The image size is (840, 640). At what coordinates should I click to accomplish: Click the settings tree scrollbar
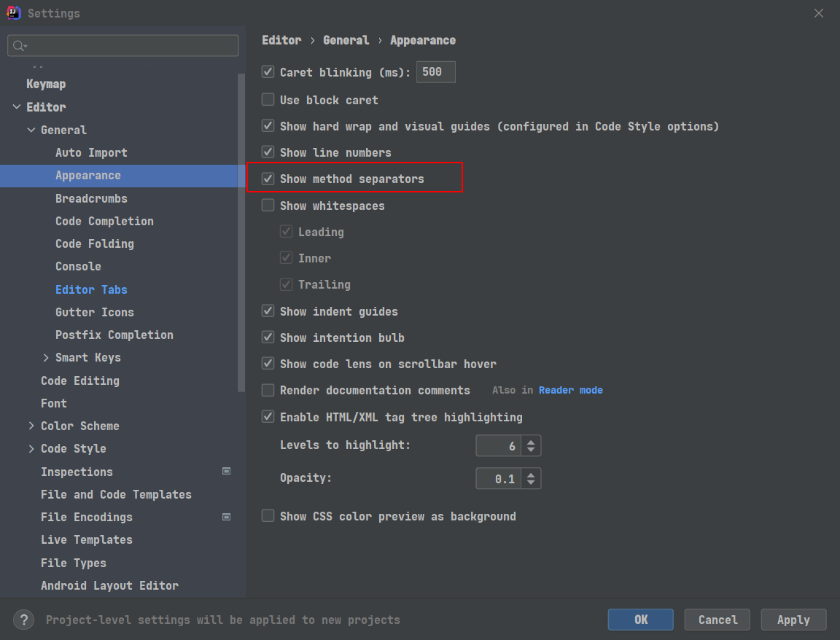pyautogui.click(x=241, y=233)
